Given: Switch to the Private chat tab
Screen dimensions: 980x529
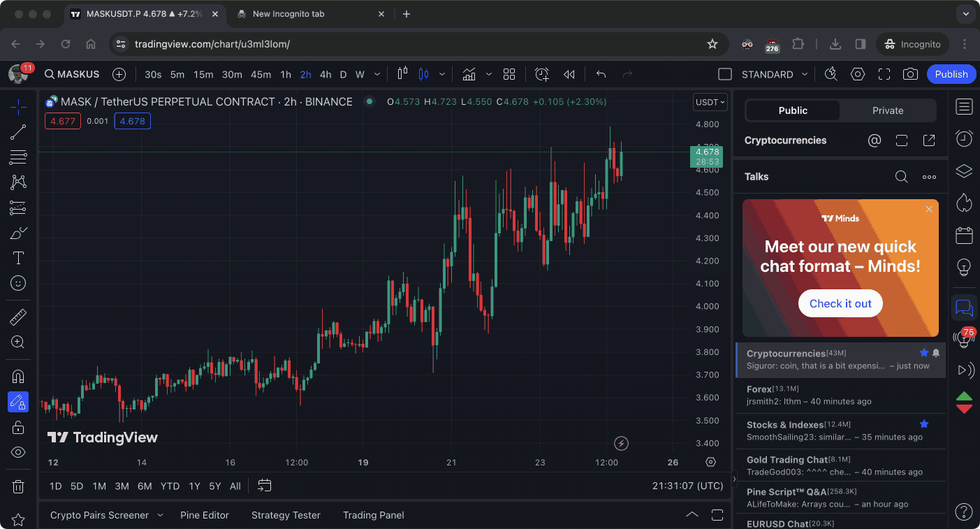Looking at the screenshot, I should [888, 110].
